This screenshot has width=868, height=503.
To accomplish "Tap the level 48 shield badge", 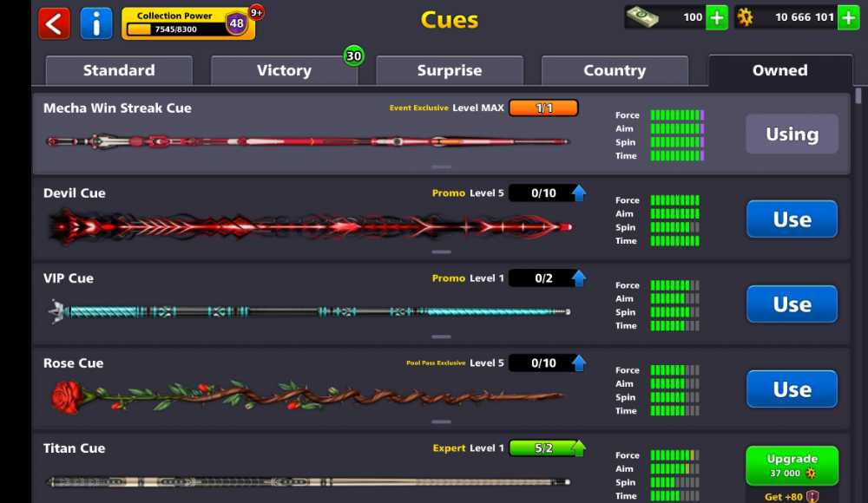I will point(236,23).
